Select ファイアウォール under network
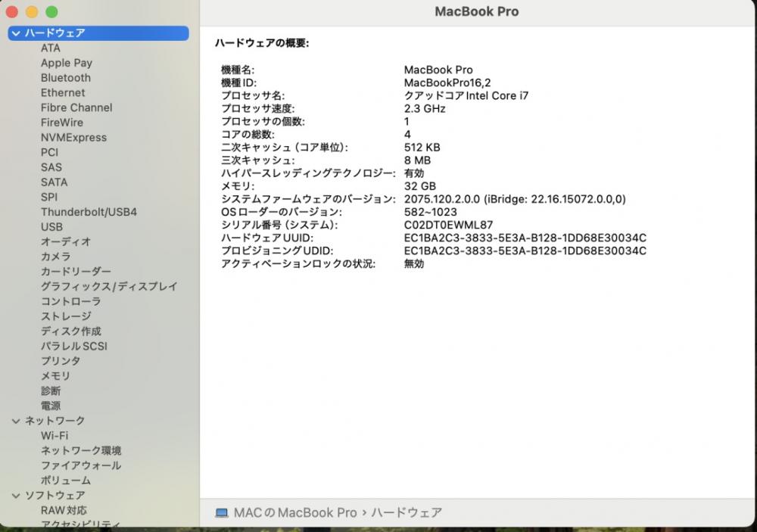 pos(81,465)
